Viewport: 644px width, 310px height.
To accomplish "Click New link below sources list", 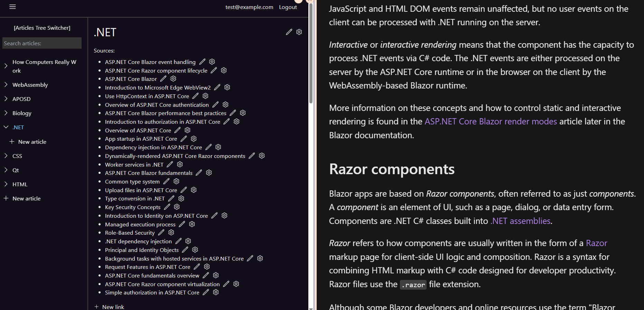I will pyautogui.click(x=109, y=307).
